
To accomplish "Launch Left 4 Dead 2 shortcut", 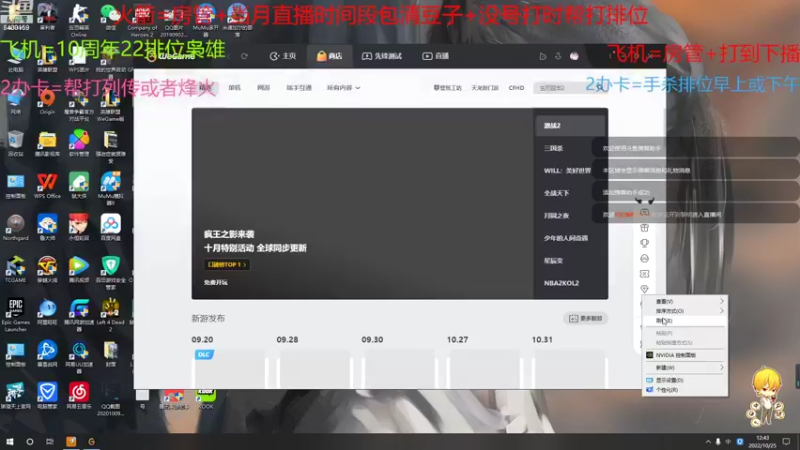I will click(110, 315).
